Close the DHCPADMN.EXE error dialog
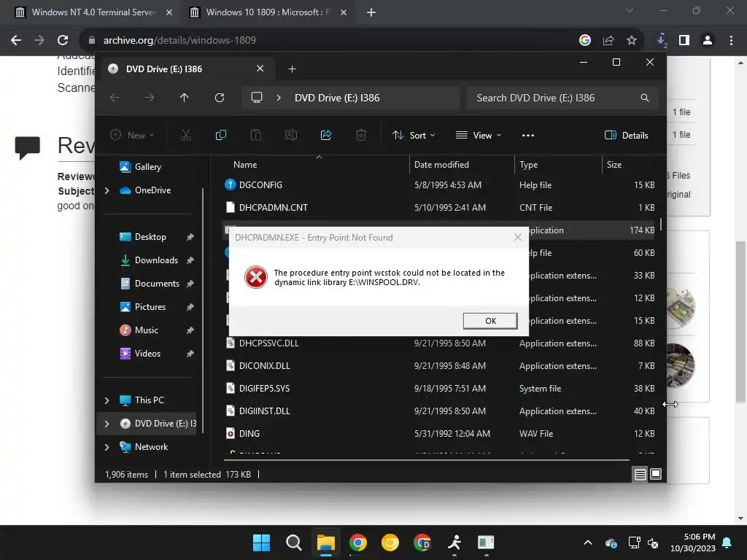 coord(518,237)
